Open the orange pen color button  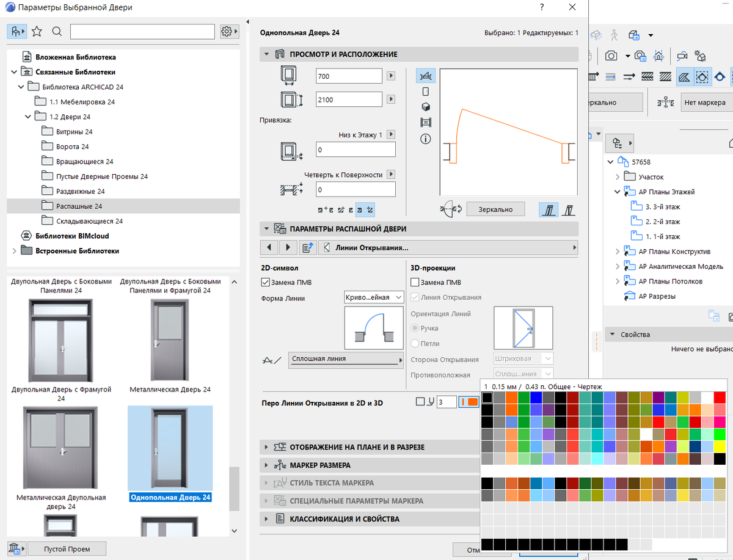click(x=469, y=402)
